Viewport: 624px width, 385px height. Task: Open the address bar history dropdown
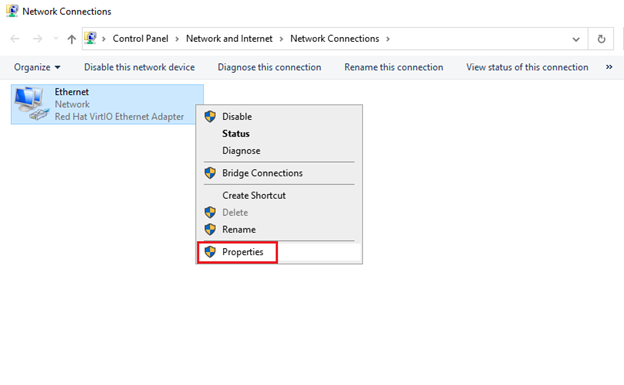pos(576,39)
